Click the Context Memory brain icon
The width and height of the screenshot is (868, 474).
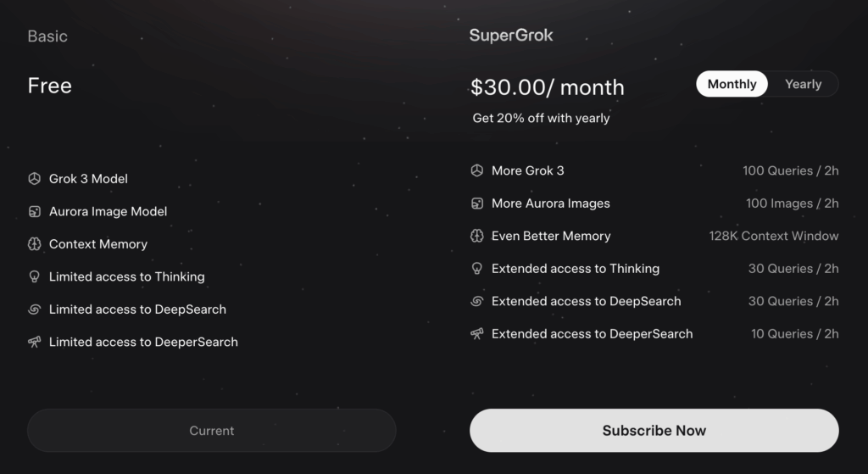pyautogui.click(x=34, y=244)
